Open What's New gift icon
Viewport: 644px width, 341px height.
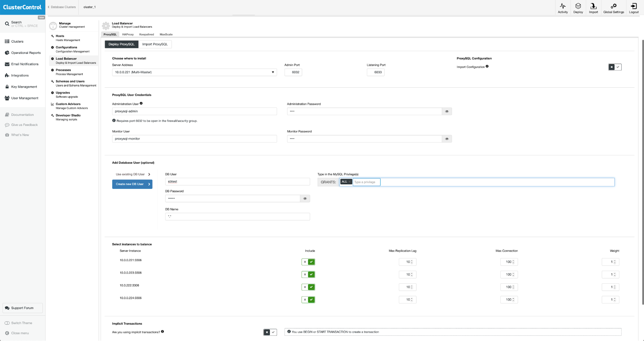[x=7, y=135]
